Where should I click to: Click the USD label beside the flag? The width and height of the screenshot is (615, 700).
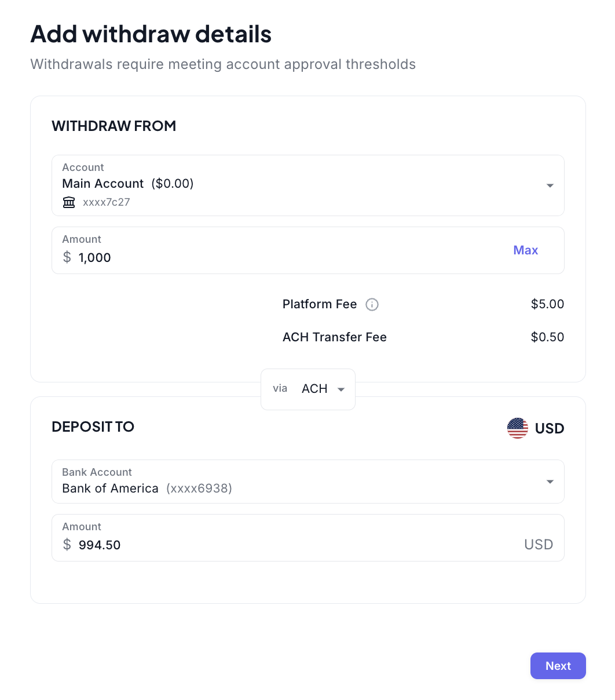point(549,429)
